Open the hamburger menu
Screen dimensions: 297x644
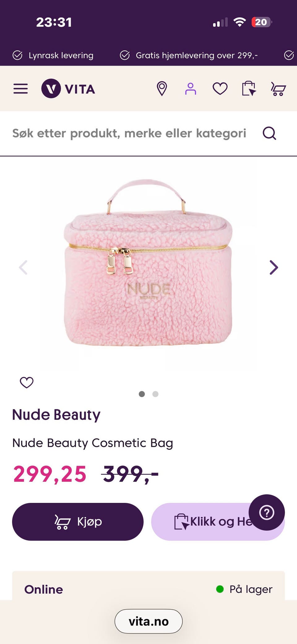point(20,89)
